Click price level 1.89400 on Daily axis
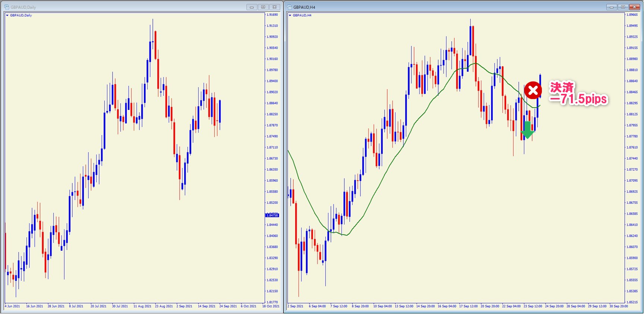Screen dimensions: 644x314 pyautogui.click(x=272, y=81)
